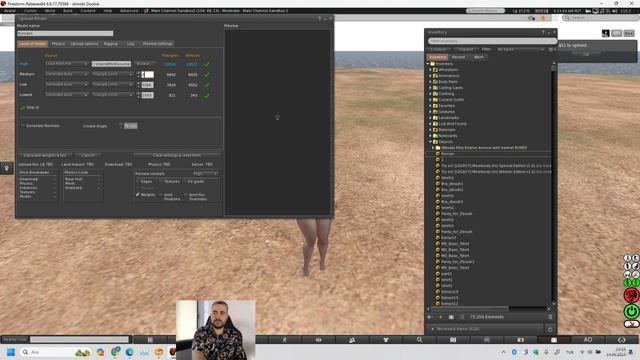Screen dimensions: 640x360
Task: Enable Joint Pos. Overrides checkbox
Action: coord(186,195)
